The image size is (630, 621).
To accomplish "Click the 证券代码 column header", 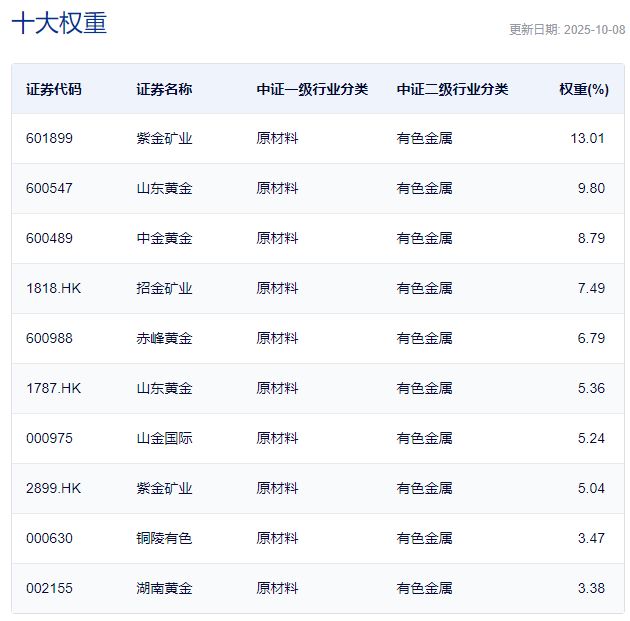I will coord(54,89).
